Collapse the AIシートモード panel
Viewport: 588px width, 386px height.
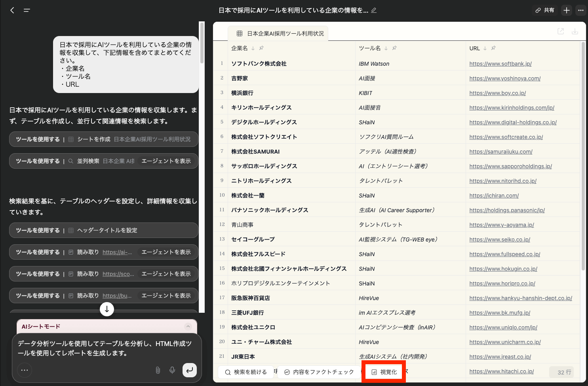tap(188, 327)
